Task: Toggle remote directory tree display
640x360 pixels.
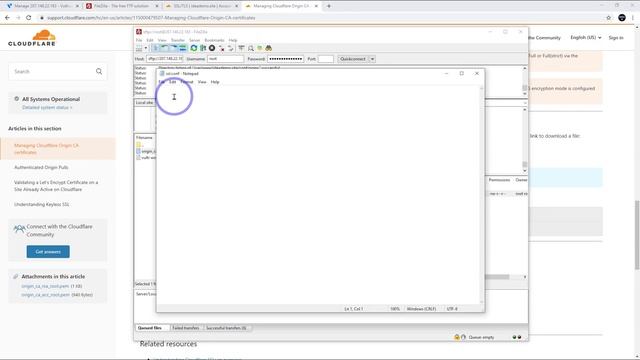Action: point(173,48)
